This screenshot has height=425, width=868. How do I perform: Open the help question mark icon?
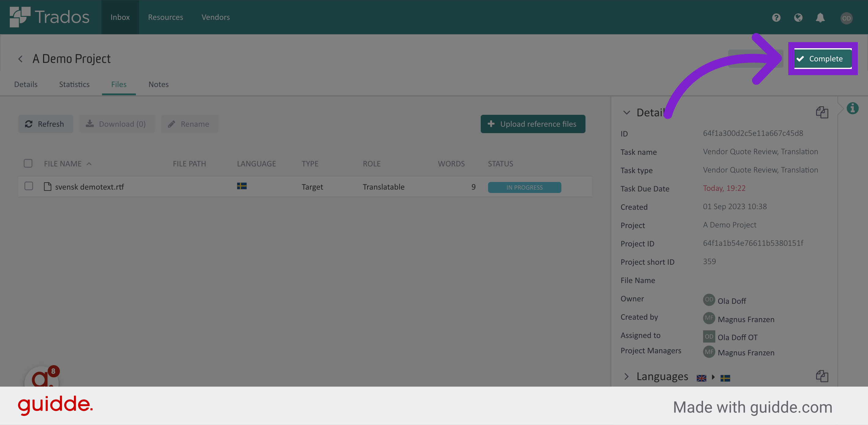click(776, 17)
